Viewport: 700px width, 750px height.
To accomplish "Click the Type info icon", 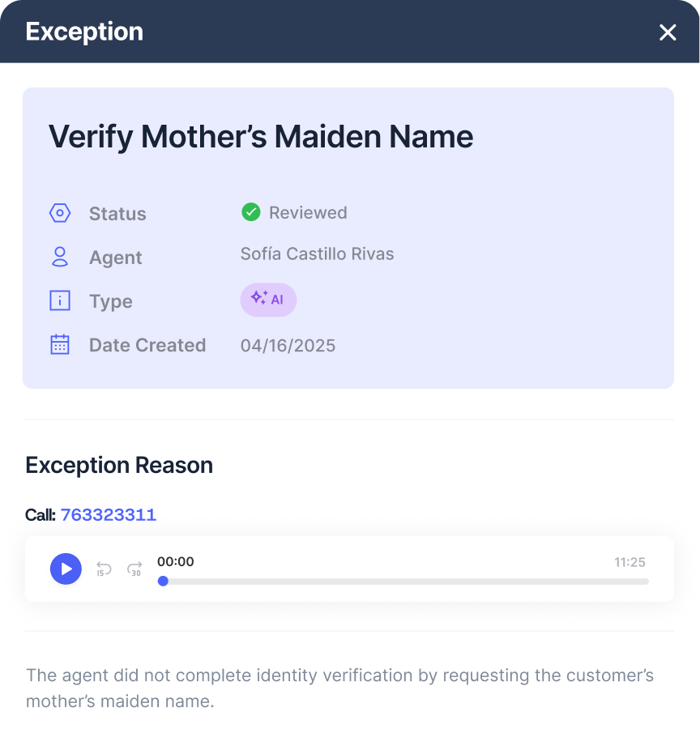I will 60,300.
